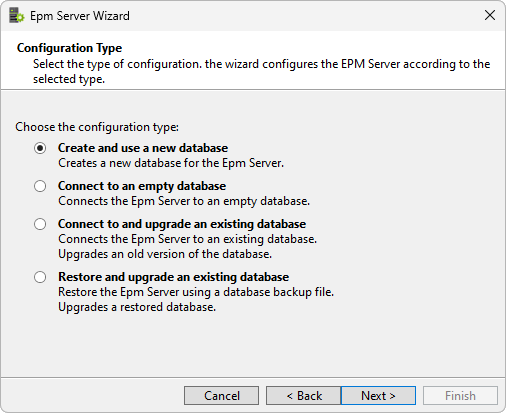This screenshot has height=413, width=506.
Task: Click 'Creates a new database for the Epm Server.' text
Action: (x=171, y=163)
